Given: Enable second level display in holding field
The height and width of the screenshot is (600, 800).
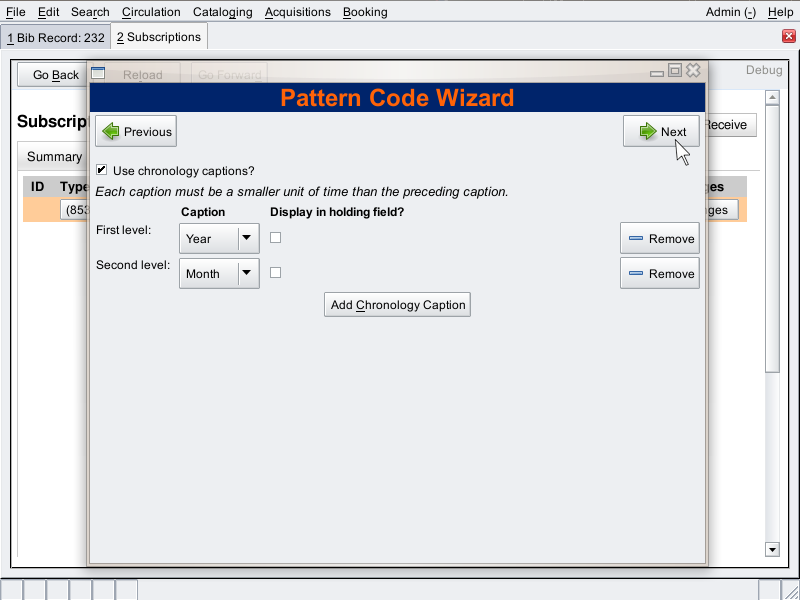Looking at the screenshot, I should click(x=276, y=272).
